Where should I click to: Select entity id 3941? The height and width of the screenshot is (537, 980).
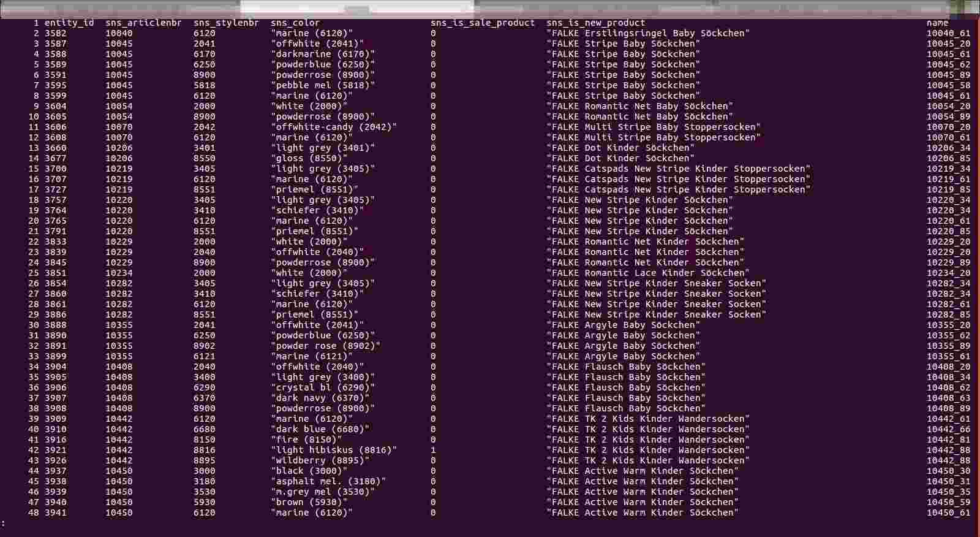click(55, 512)
